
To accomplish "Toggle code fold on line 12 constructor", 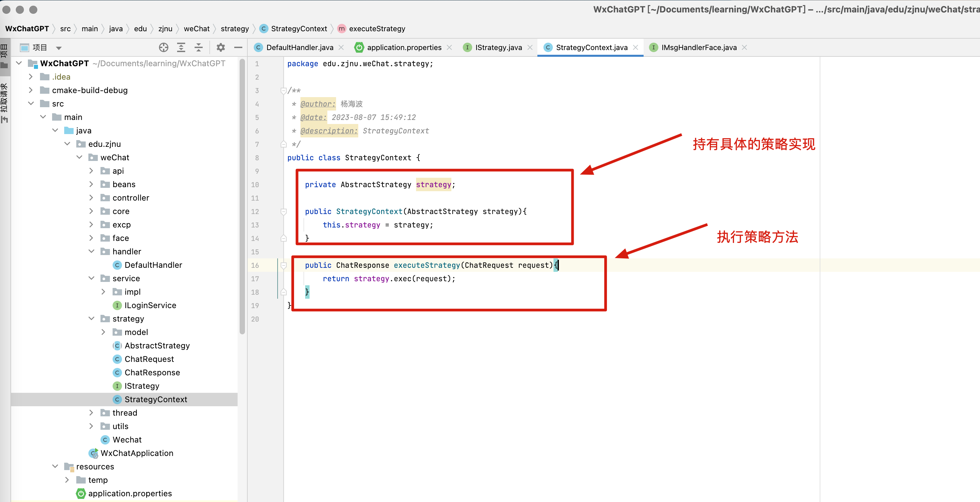I will (283, 211).
